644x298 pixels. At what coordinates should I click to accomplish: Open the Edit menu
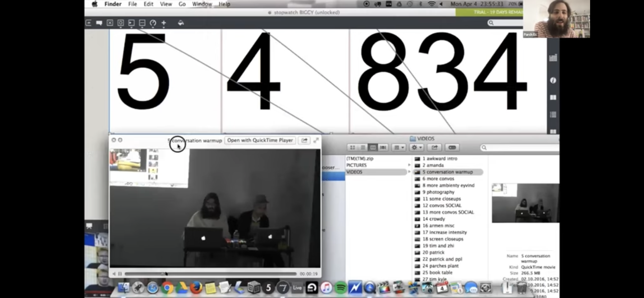pos(148,4)
